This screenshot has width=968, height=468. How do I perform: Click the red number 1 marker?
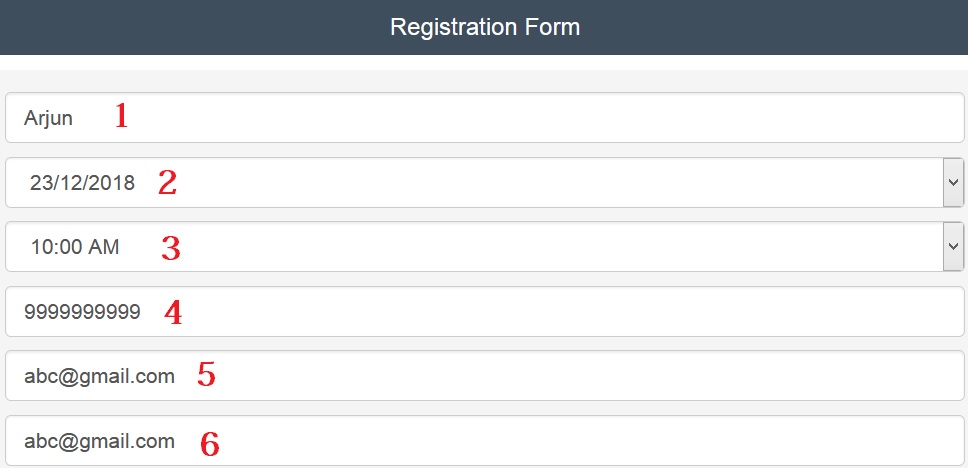pyautogui.click(x=121, y=117)
